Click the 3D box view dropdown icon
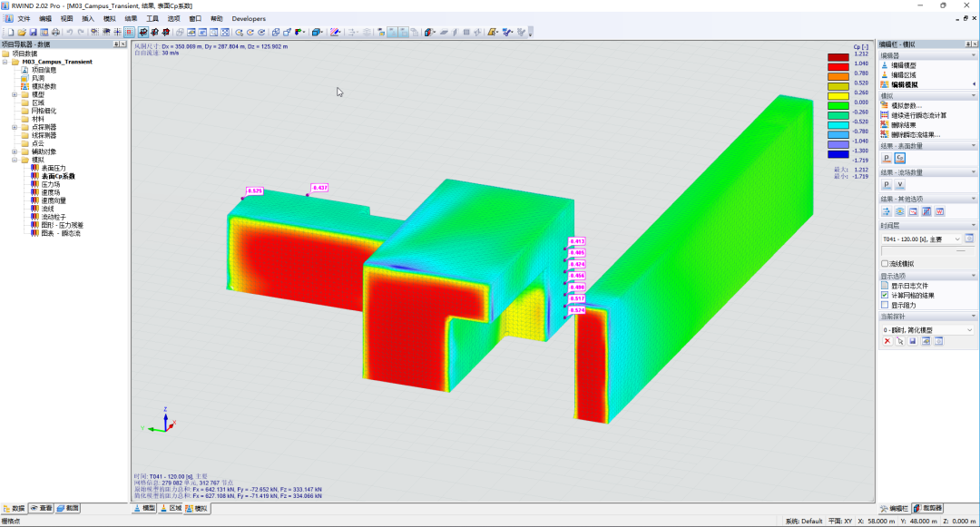980x527 pixels. coord(318,32)
